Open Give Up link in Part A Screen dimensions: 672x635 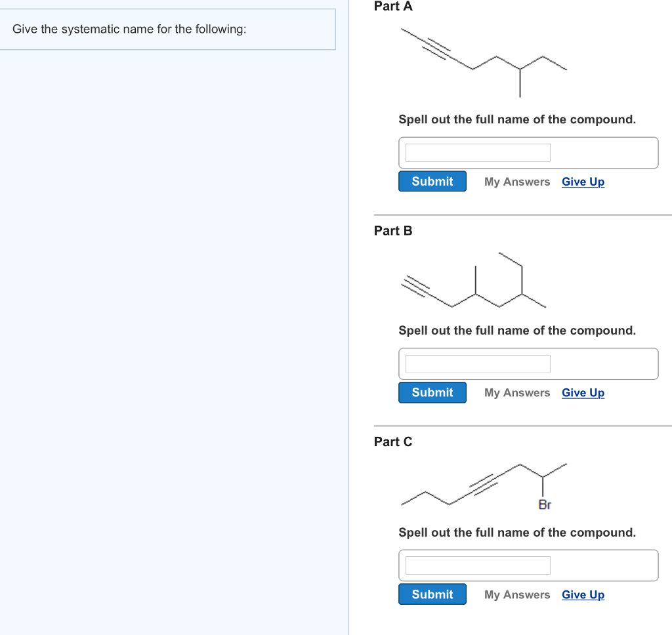pos(583,182)
